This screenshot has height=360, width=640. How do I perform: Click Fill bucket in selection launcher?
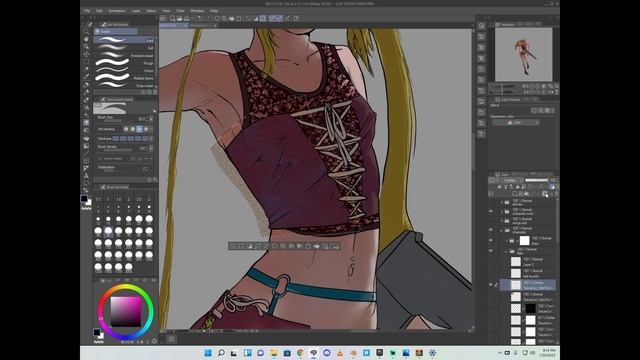(x=317, y=246)
